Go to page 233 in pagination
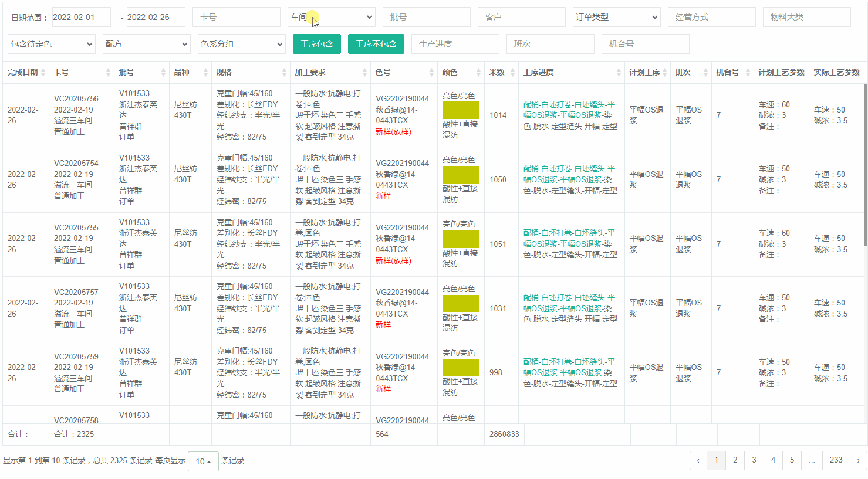Image resolution: width=868 pixels, height=479 pixels. coord(837,460)
